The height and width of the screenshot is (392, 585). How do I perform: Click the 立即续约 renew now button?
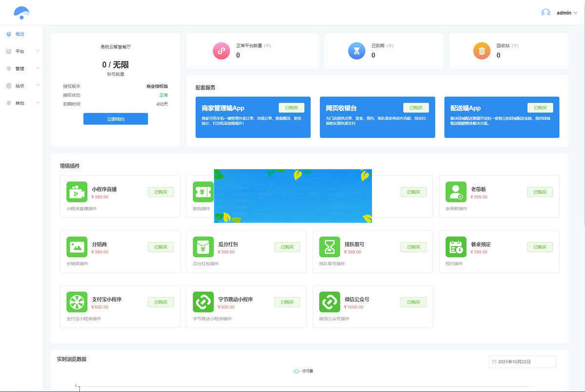pyautogui.click(x=116, y=118)
